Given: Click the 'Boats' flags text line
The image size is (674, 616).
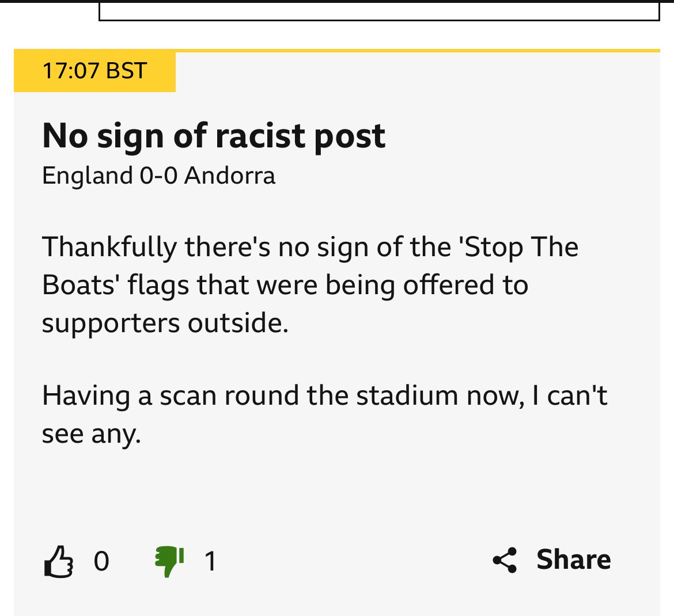Looking at the screenshot, I should [285, 286].
